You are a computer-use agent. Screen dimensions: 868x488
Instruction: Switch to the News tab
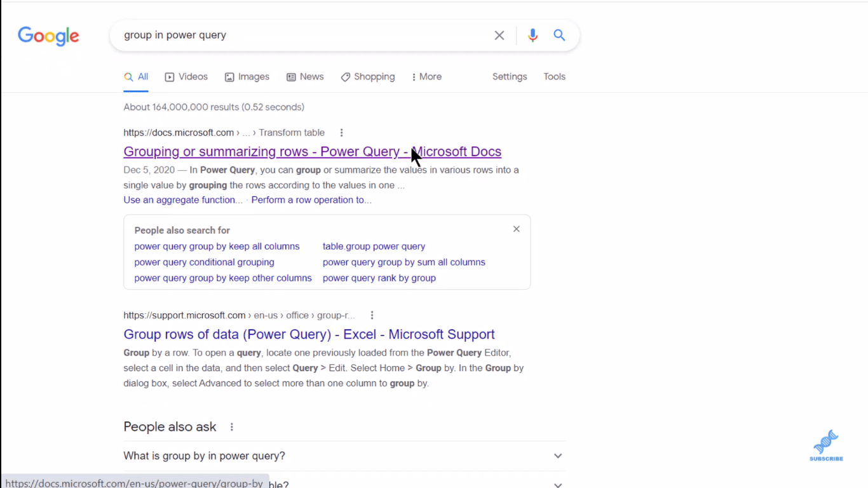(305, 77)
